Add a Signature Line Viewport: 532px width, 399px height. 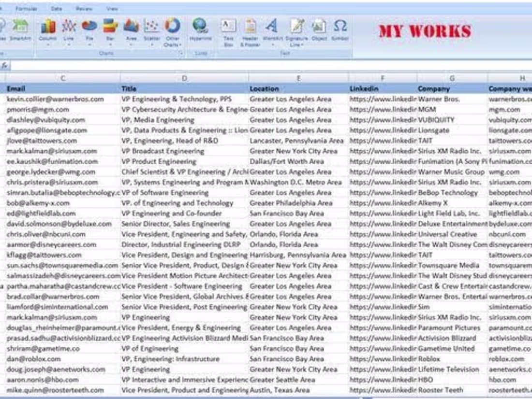(297, 32)
